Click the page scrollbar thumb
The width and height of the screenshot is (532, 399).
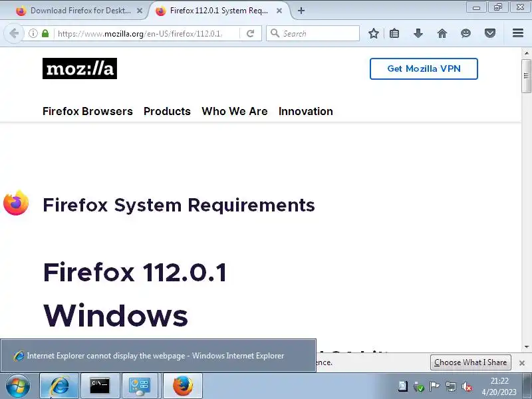pyautogui.click(x=526, y=76)
